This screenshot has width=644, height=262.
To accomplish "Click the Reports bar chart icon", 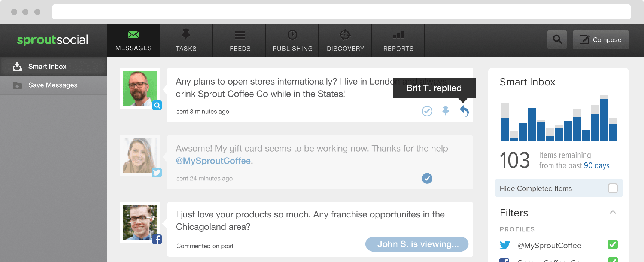I will (x=398, y=34).
